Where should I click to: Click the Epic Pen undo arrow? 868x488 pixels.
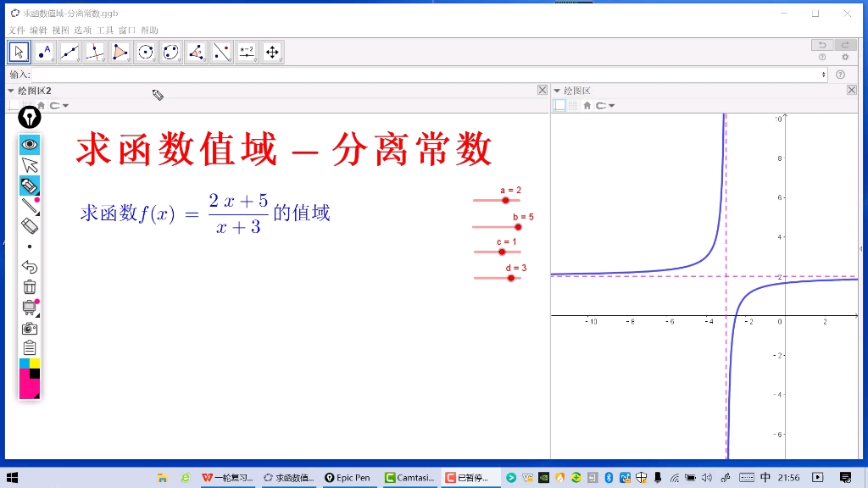(30, 267)
